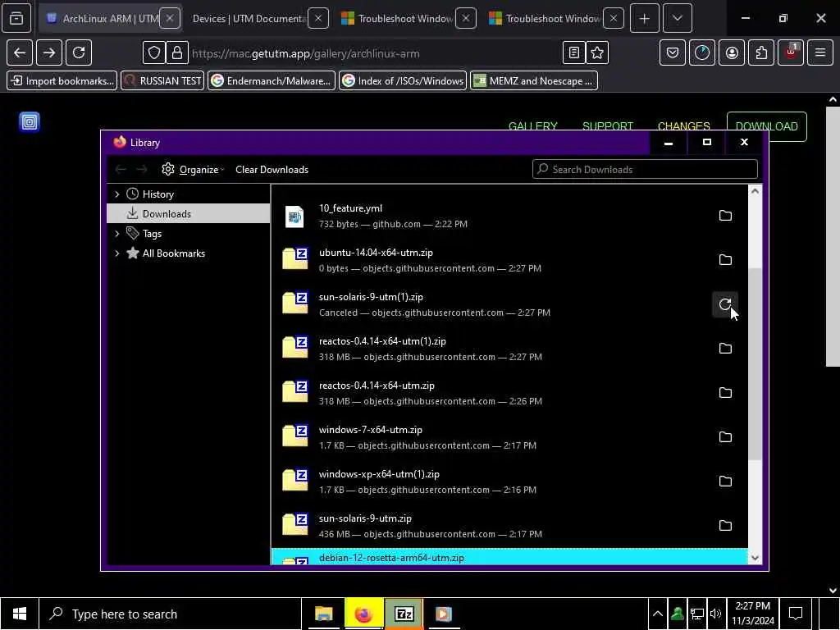Bookmark this page with the star
The height and width of the screenshot is (630, 840).
[597, 52]
